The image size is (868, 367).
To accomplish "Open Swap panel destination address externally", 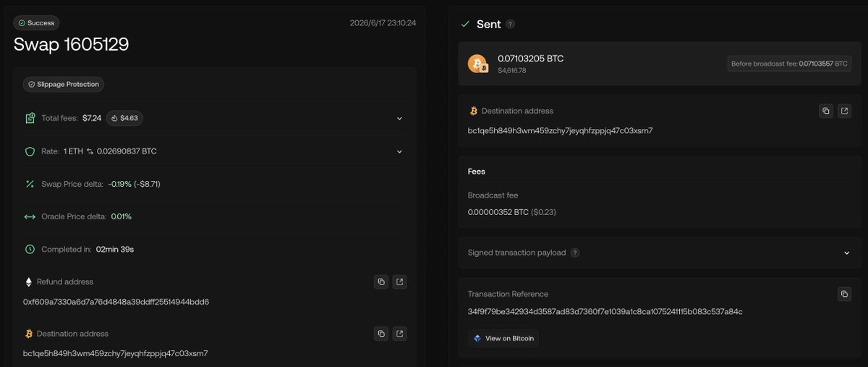I will click(x=399, y=334).
